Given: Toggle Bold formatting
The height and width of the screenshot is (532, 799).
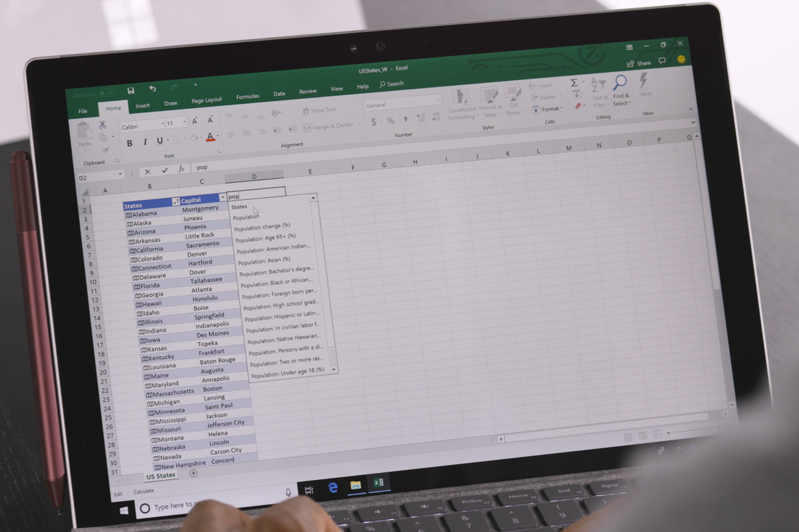Looking at the screenshot, I should (x=130, y=143).
